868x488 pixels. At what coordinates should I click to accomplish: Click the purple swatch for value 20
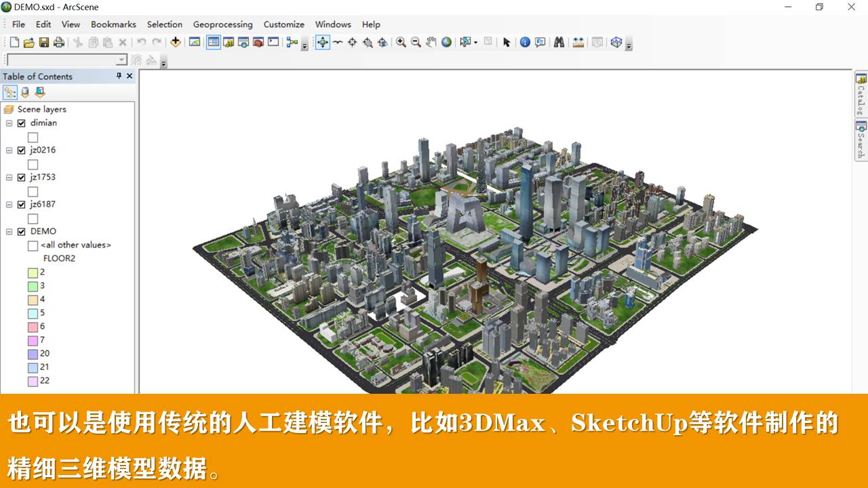[33, 354]
